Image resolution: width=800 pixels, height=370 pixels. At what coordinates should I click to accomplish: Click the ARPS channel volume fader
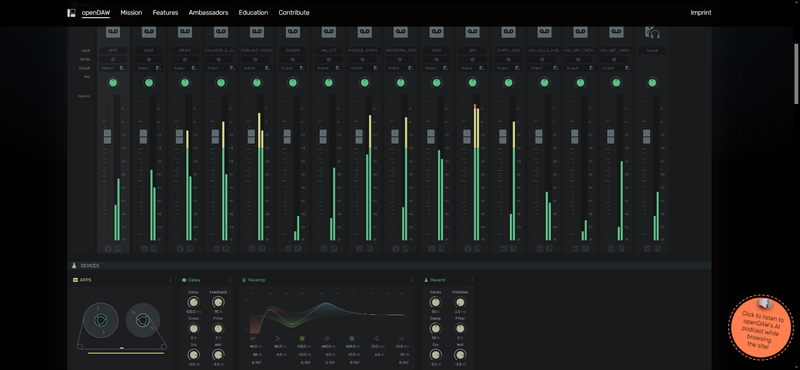[x=107, y=136]
